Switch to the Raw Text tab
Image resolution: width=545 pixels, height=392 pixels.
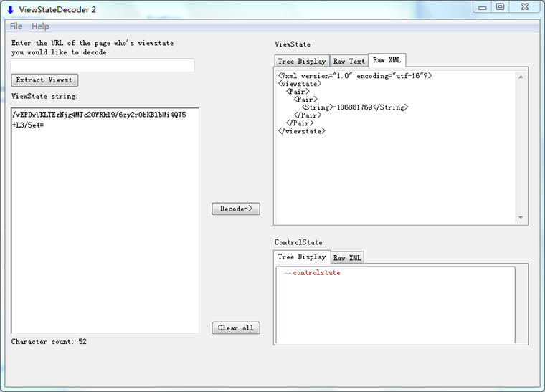(349, 61)
